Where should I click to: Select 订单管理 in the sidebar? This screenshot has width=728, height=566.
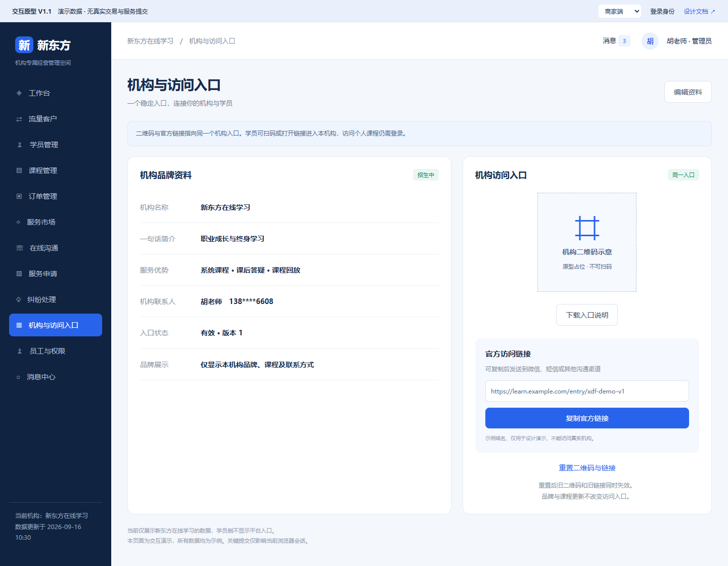click(x=56, y=196)
